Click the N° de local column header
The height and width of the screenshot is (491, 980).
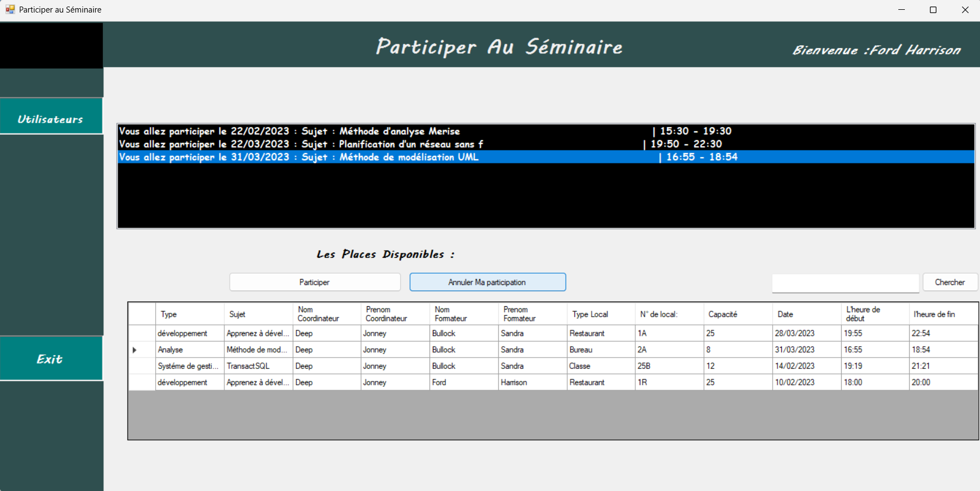point(670,314)
